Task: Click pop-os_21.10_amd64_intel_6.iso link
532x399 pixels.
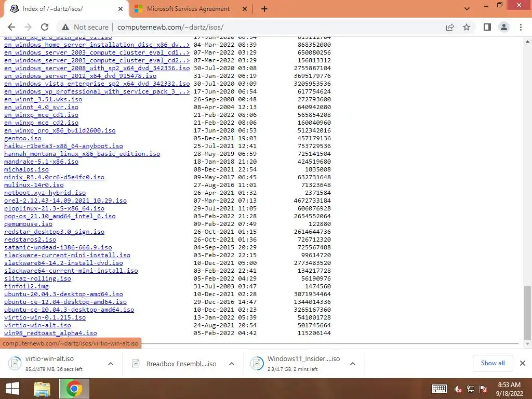Action: [x=60, y=217]
